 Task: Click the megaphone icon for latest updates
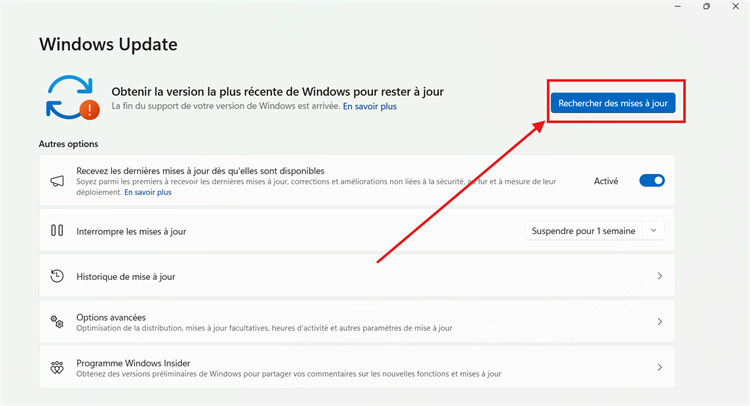click(57, 181)
